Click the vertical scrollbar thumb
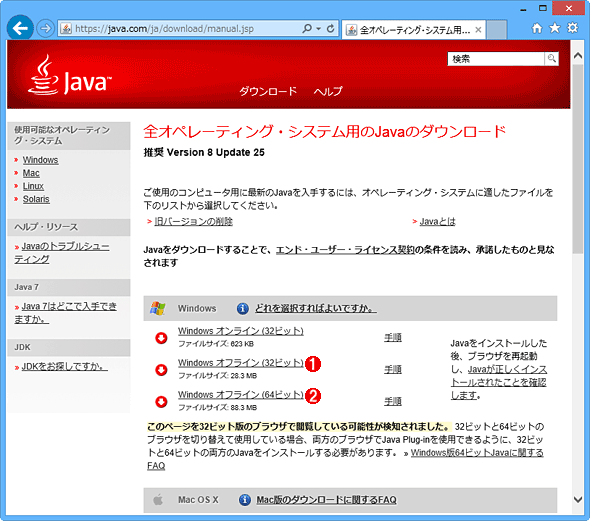The height and width of the screenshot is (521, 590). [578, 159]
